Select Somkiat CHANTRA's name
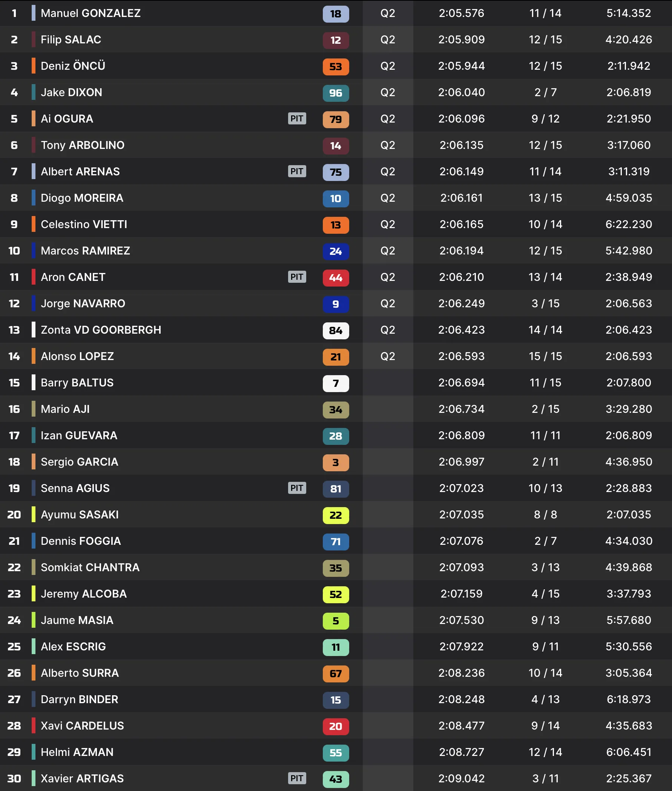The height and width of the screenshot is (791, 672). pos(90,567)
